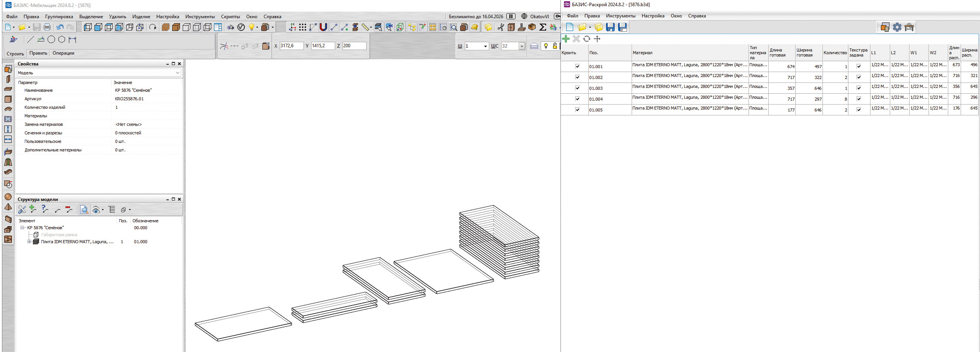Click the X coordinate input field
Viewport: 980px width, 352px height.
click(291, 46)
